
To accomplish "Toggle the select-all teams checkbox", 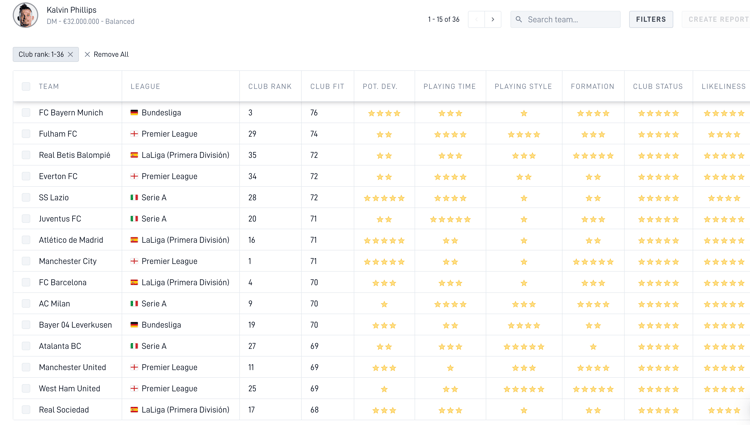I will click(26, 87).
